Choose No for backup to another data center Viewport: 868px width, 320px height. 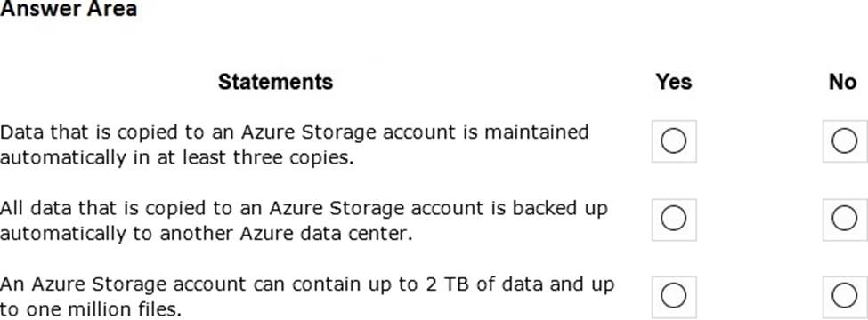[x=845, y=220]
